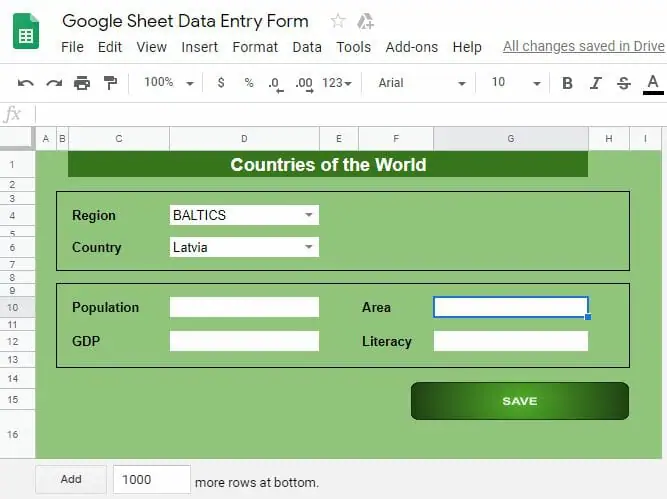The image size is (667, 499).
Task: Toggle strikethrough formatting
Action: (x=624, y=83)
